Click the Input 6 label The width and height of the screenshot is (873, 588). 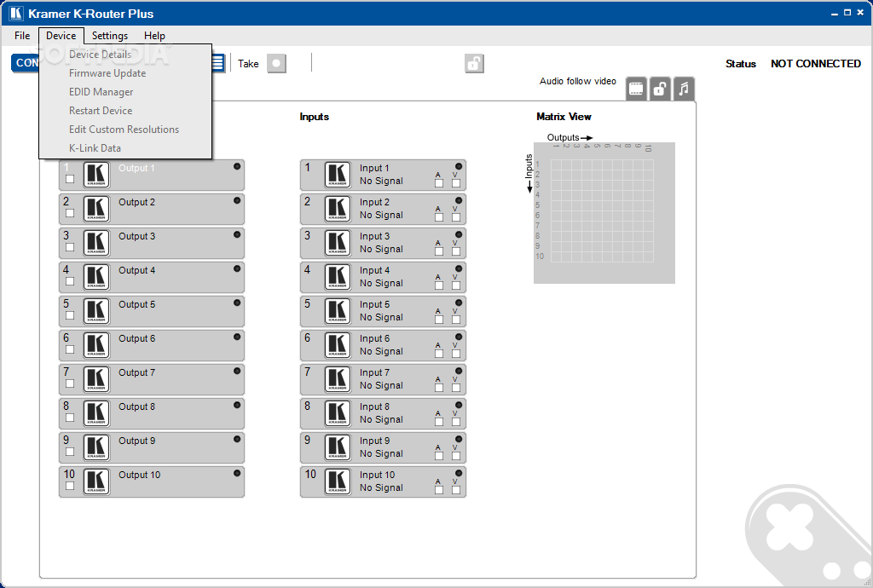coord(375,339)
